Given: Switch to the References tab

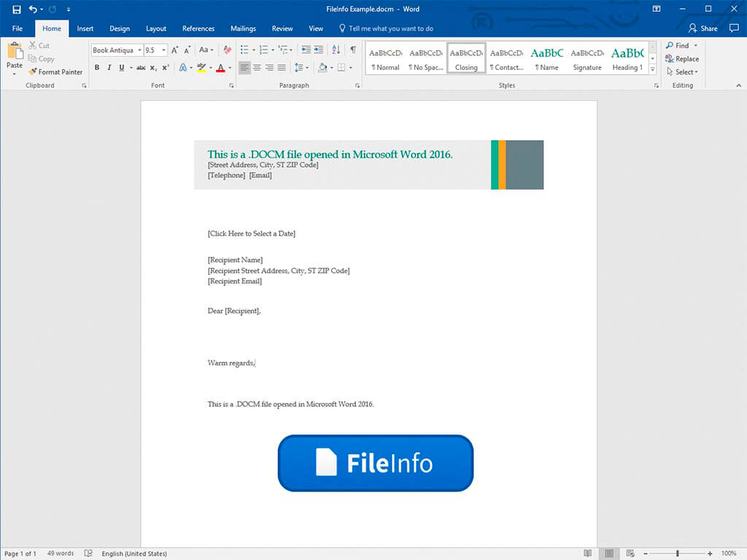Looking at the screenshot, I should [198, 28].
